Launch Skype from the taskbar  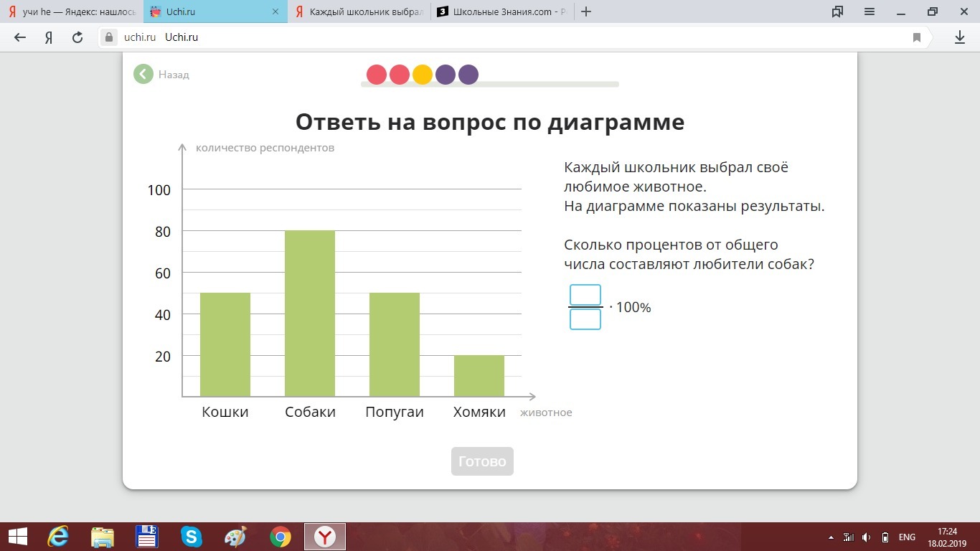[192, 537]
